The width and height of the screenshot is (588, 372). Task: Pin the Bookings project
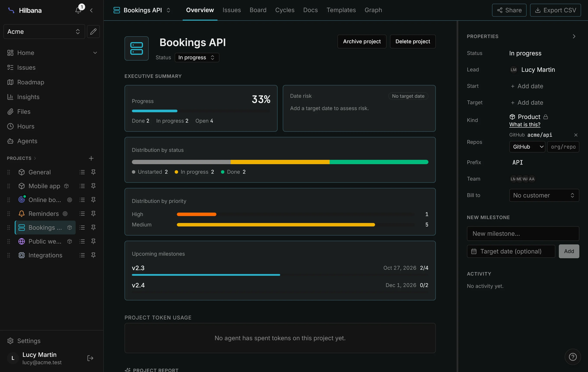(93, 227)
